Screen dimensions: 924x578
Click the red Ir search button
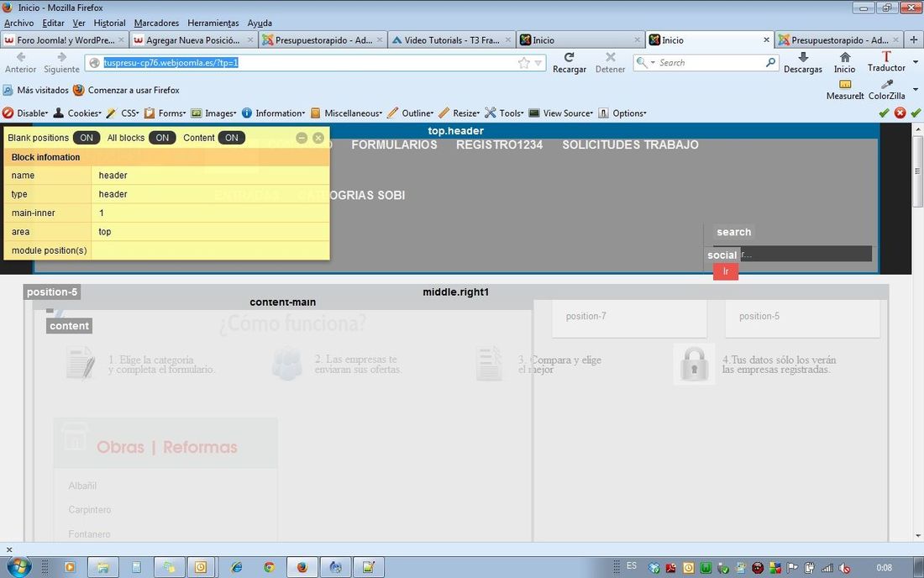(x=726, y=271)
